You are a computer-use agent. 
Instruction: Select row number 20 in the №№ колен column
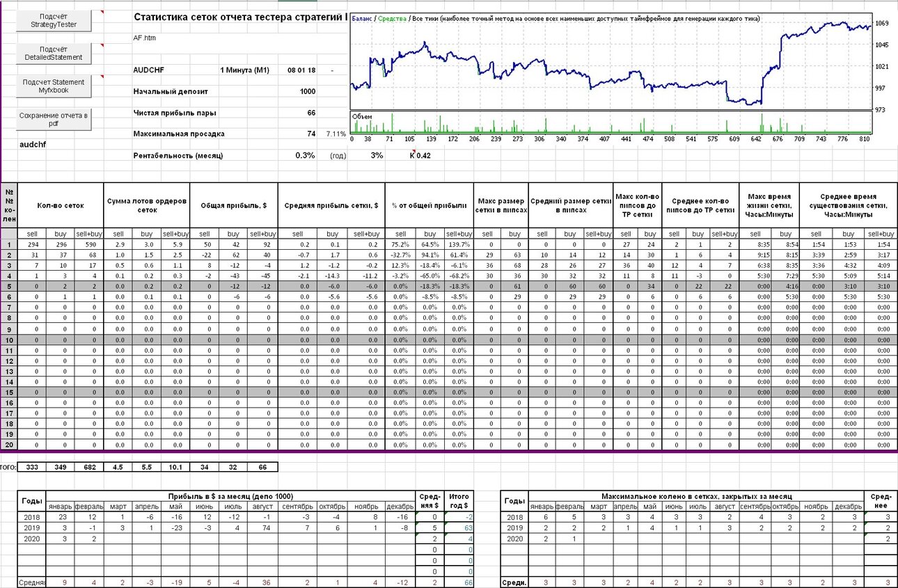[10, 445]
